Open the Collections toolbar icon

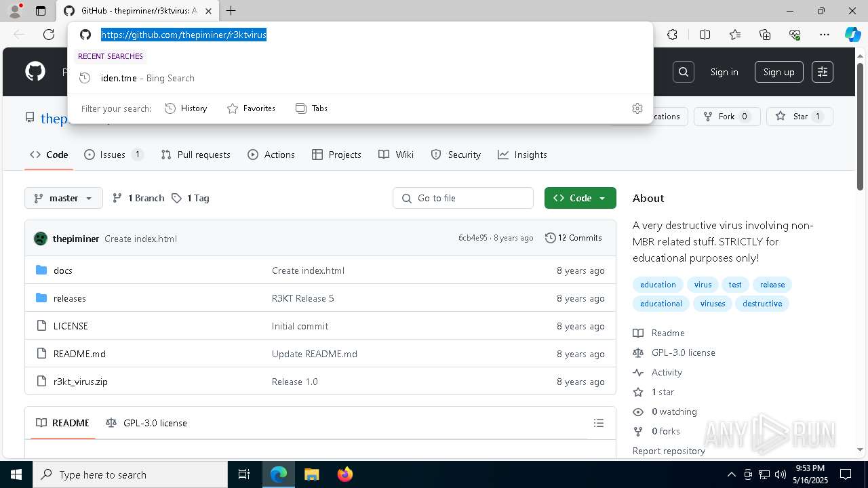(765, 35)
